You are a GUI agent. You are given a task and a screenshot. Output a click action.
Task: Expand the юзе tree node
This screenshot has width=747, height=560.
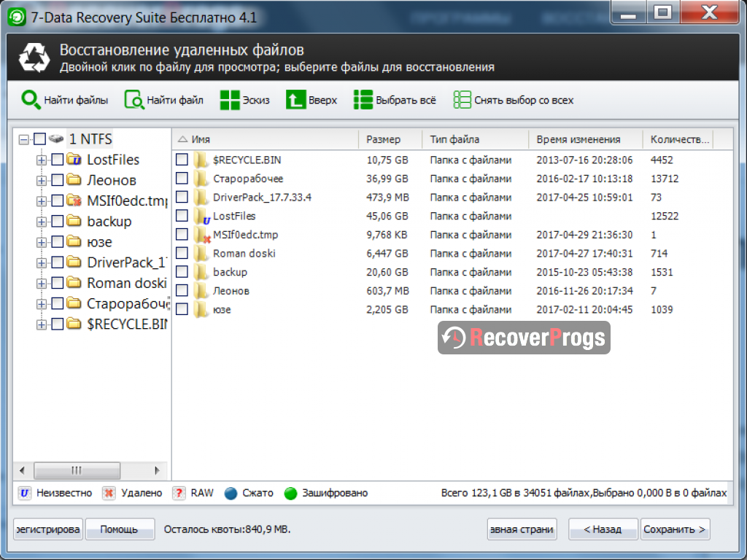tap(41, 242)
